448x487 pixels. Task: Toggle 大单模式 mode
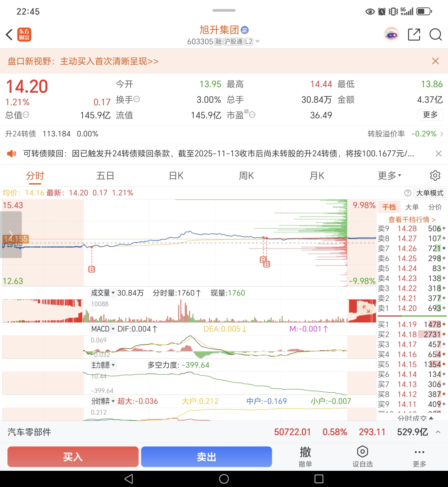coord(430,193)
